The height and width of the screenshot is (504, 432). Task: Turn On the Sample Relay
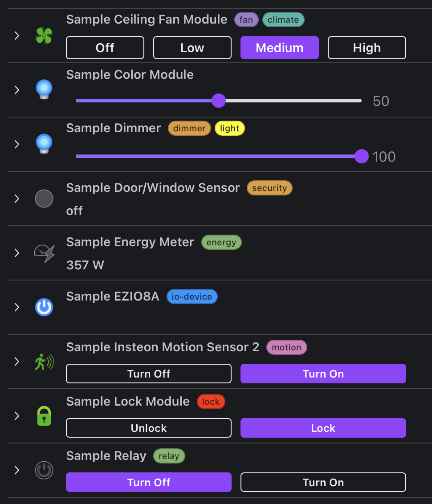[323, 482]
